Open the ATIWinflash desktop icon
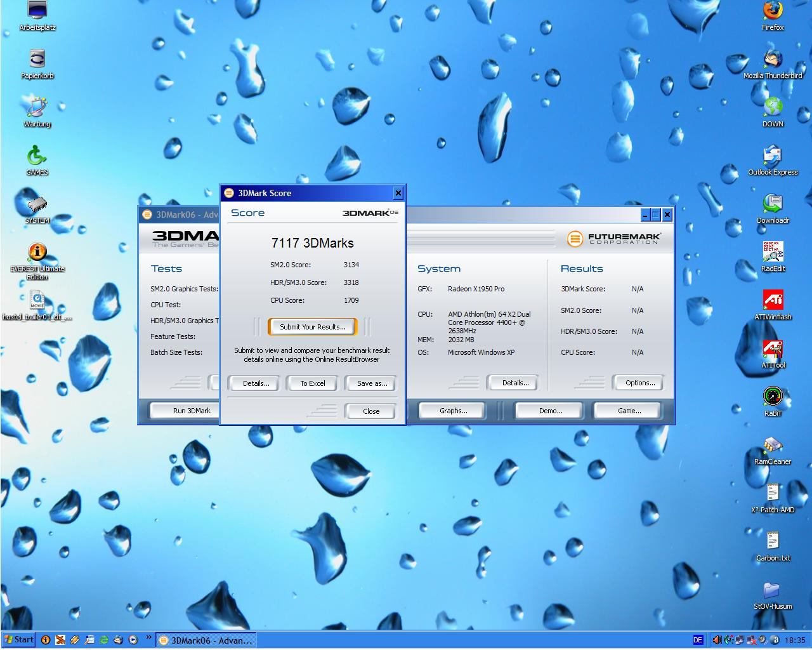 773,305
